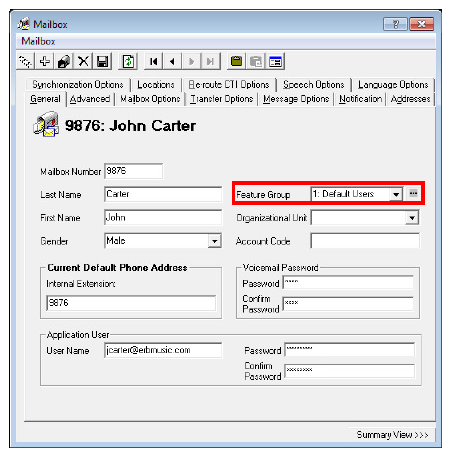Click the Internal Extension field showing 9876

point(131,303)
